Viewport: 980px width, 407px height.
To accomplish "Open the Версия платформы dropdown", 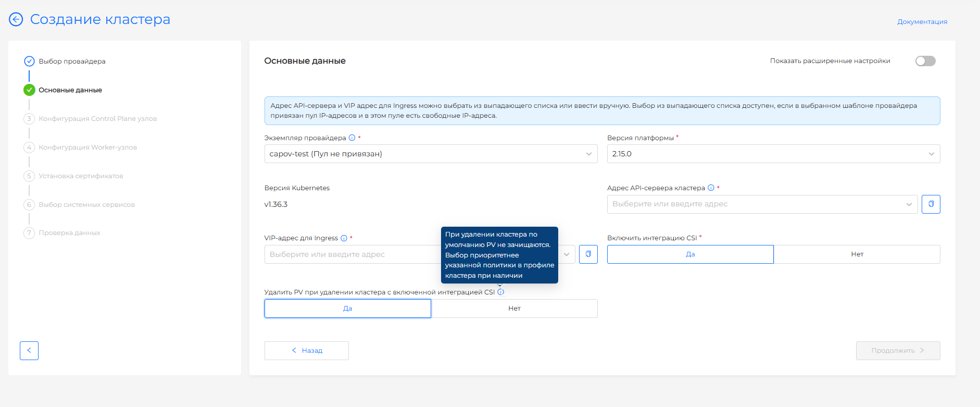I will (x=773, y=154).
